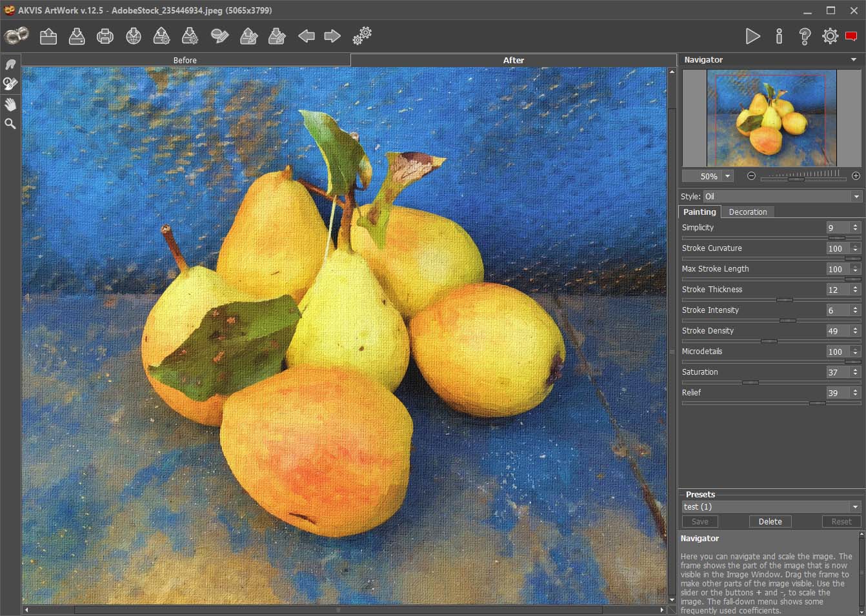Open the batch processing gears icon
866x616 pixels.
(362, 36)
